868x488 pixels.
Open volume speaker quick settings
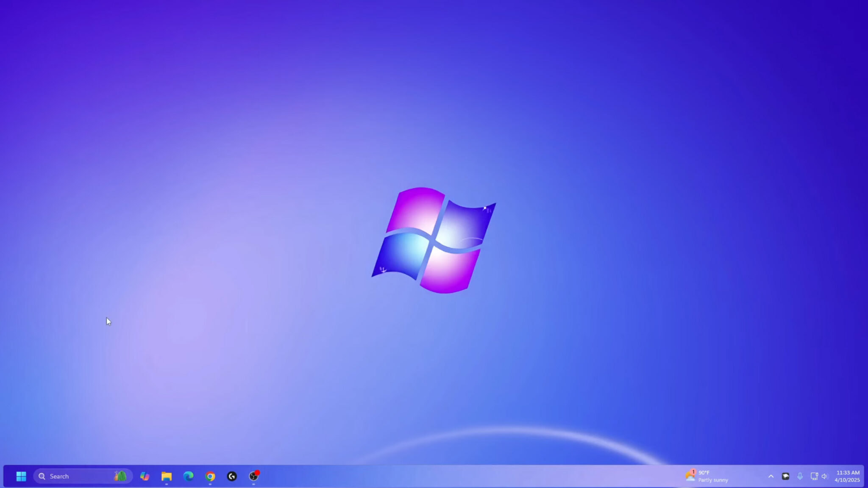824,476
